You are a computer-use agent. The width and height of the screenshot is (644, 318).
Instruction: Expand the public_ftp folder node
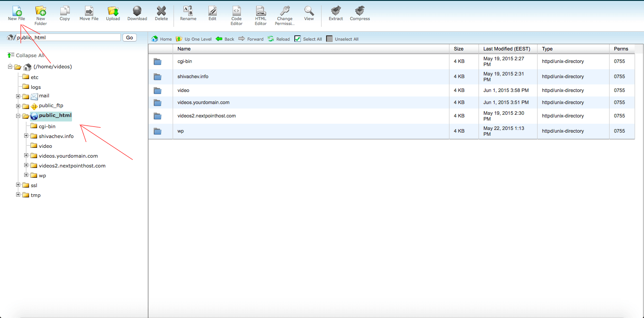point(18,106)
